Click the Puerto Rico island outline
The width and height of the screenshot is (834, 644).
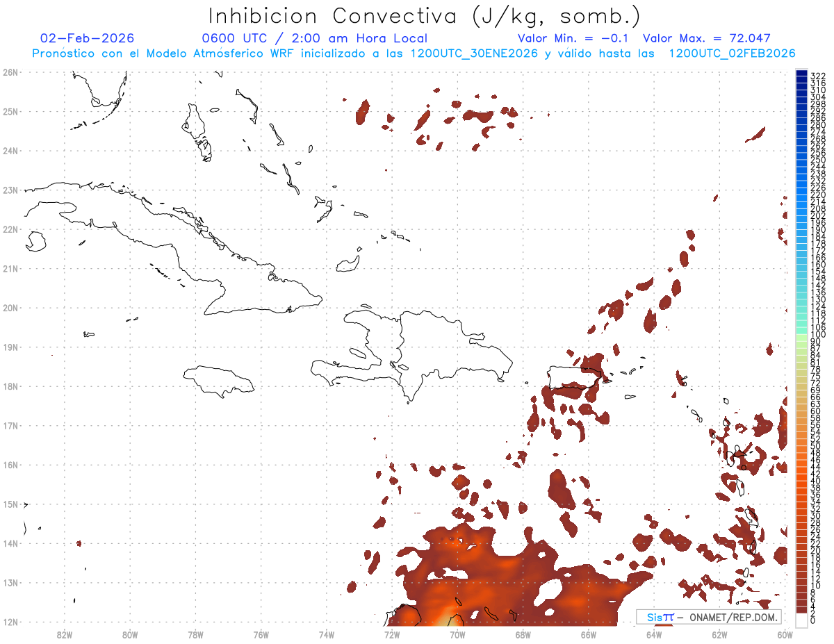(573, 377)
